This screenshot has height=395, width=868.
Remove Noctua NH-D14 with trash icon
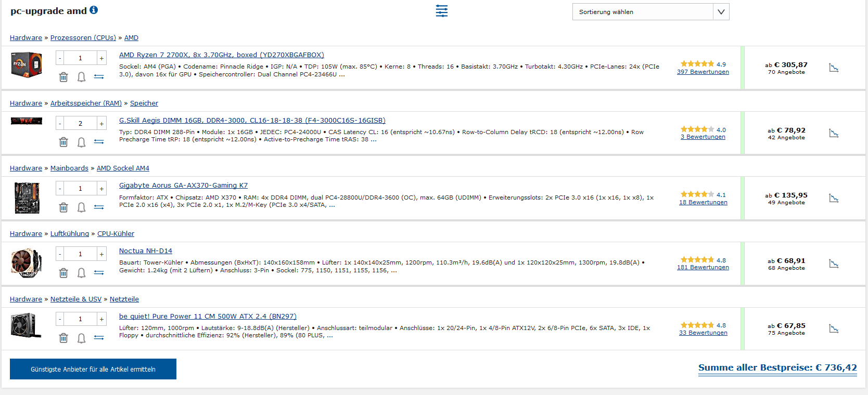[63, 273]
